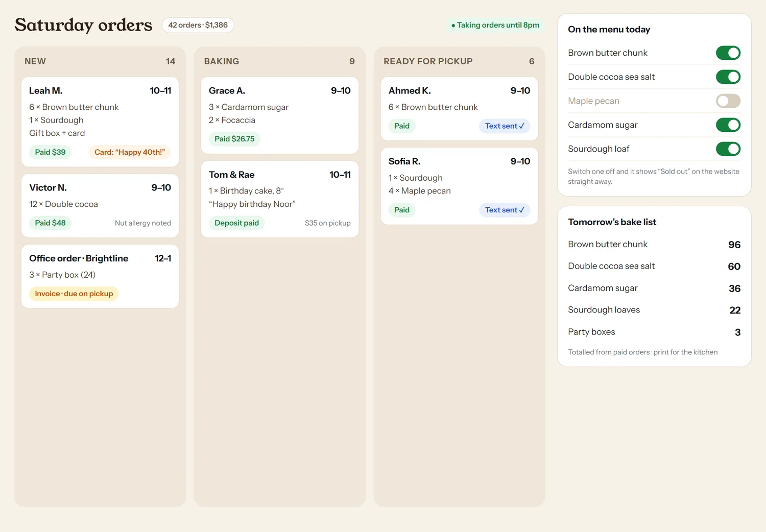This screenshot has width=766, height=532.
Task: Click the "Paid $48" badge
Action: [50, 223]
